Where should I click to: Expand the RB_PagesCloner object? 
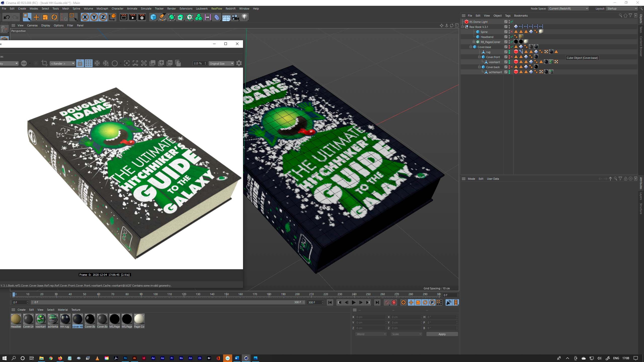tap(474, 42)
